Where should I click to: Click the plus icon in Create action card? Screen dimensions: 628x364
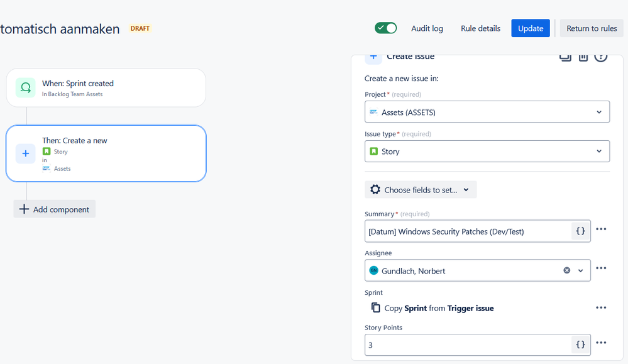tap(26, 153)
